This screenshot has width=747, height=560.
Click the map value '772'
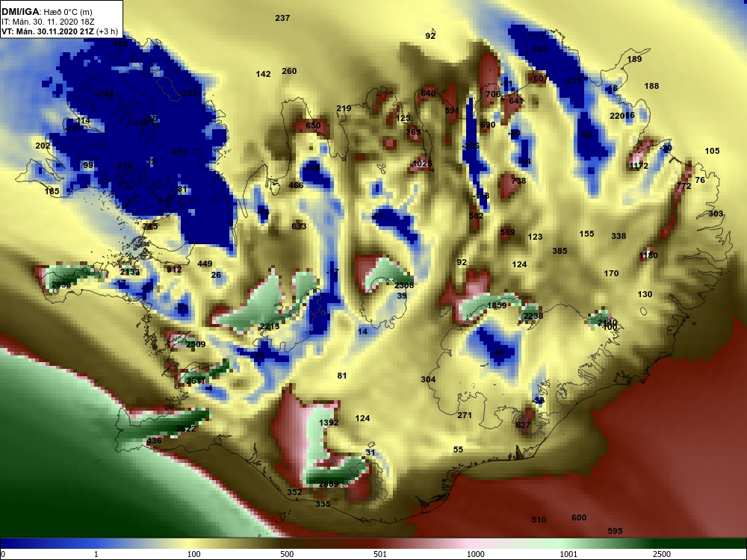click(684, 186)
